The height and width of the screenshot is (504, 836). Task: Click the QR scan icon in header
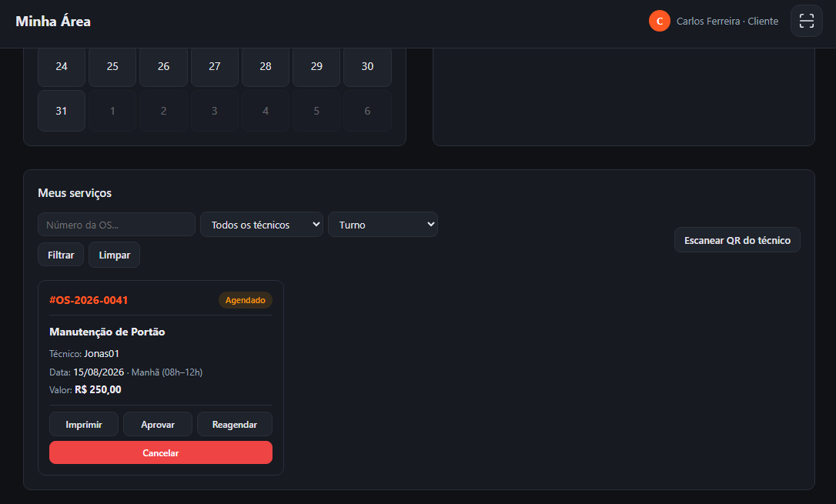(806, 21)
